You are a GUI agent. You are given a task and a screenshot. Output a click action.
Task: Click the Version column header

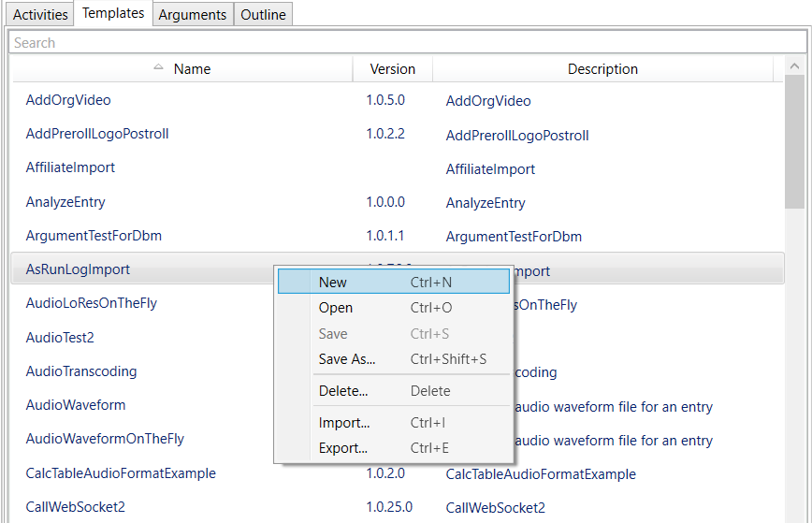click(x=392, y=69)
